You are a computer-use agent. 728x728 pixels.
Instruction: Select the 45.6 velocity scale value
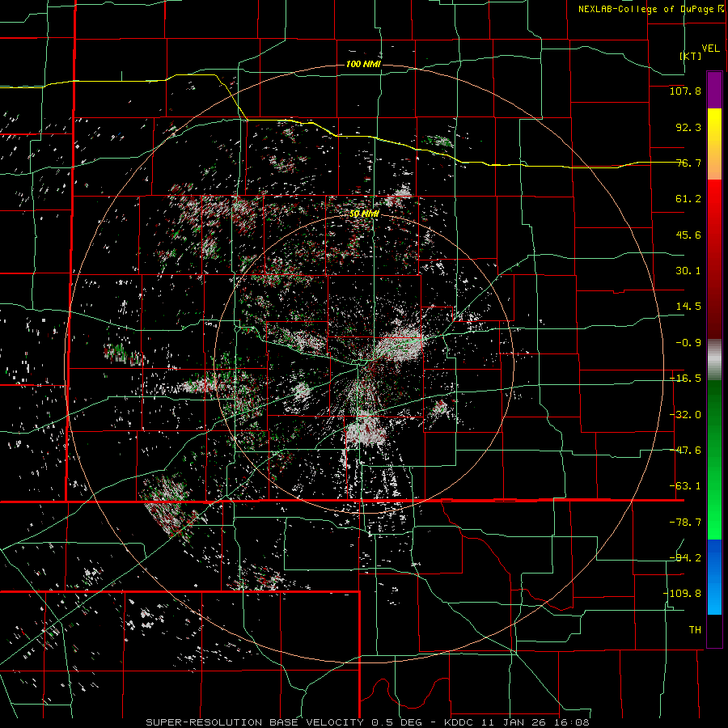point(688,235)
